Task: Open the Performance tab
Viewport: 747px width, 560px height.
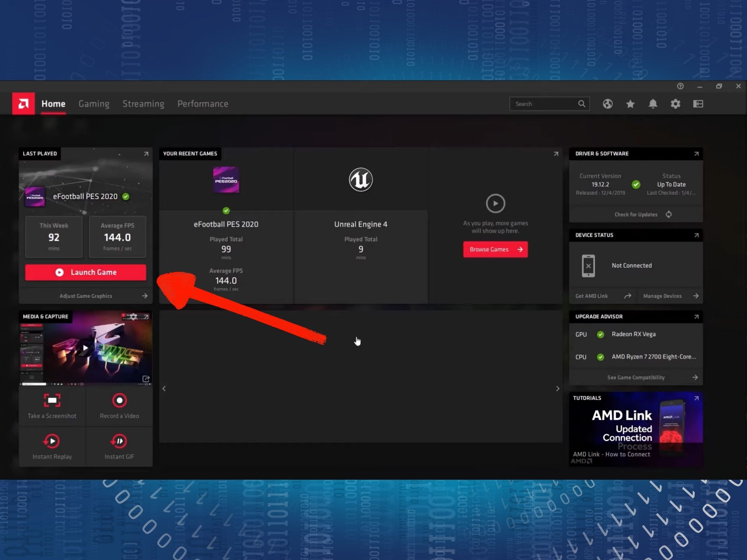Action: coord(203,104)
